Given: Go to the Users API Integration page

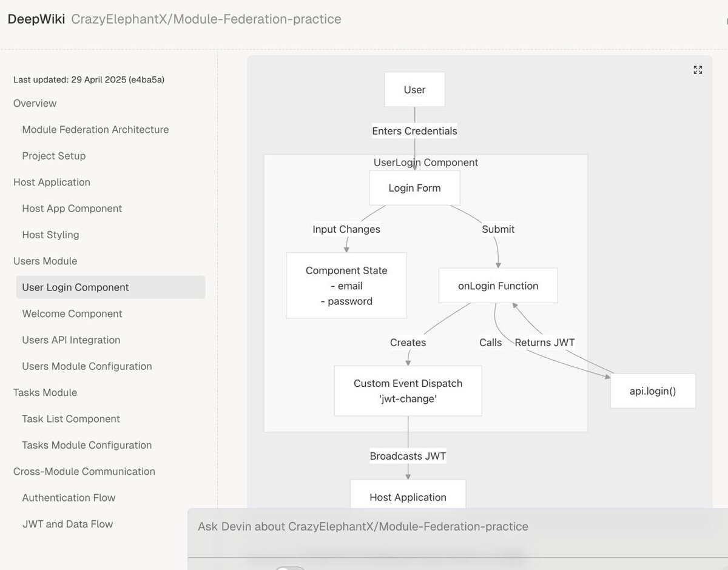Looking at the screenshot, I should (71, 340).
